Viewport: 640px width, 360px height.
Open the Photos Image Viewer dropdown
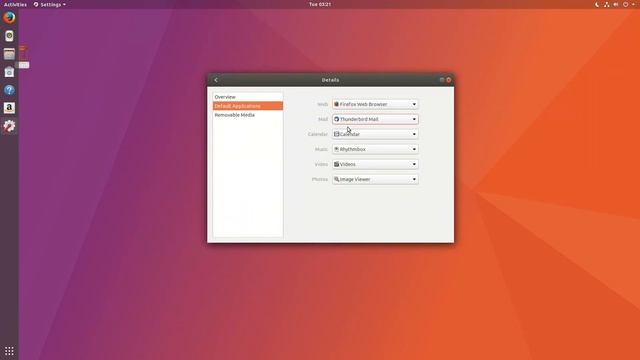[375, 179]
